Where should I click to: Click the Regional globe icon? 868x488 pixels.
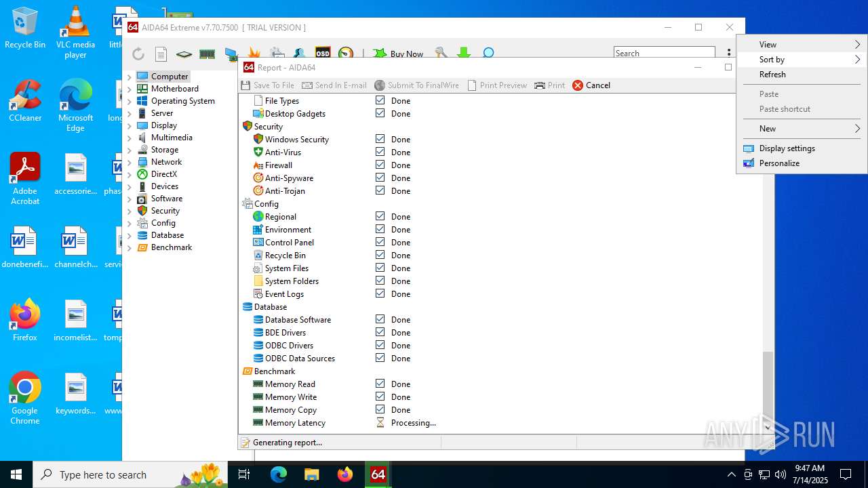point(258,216)
